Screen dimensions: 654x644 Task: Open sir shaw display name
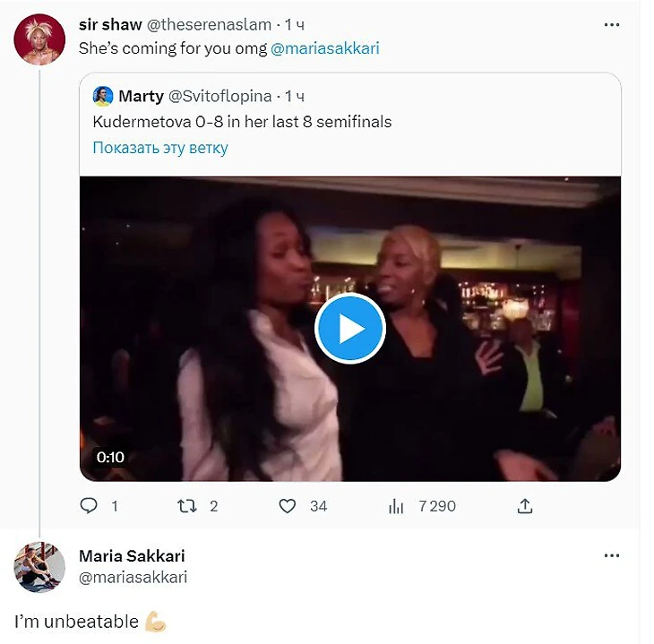coord(110,25)
